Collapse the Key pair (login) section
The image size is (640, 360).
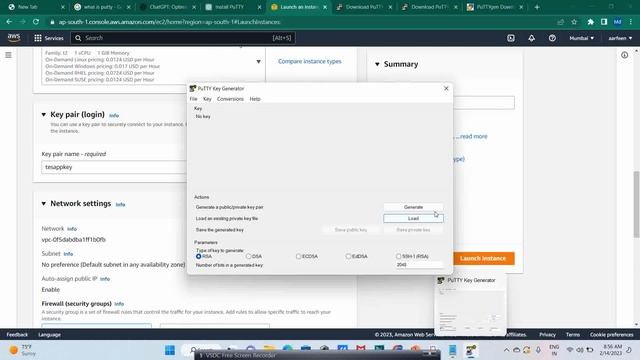tap(44, 115)
